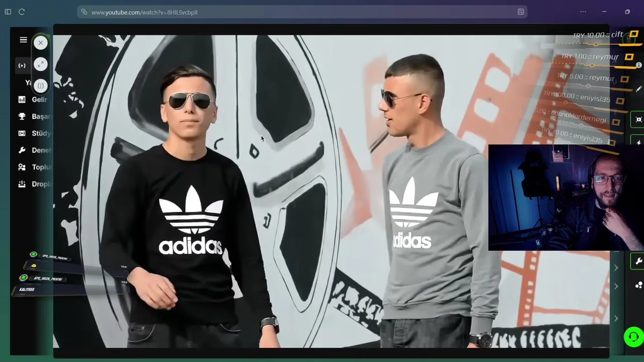Open the green headset support chat button

click(x=633, y=336)
